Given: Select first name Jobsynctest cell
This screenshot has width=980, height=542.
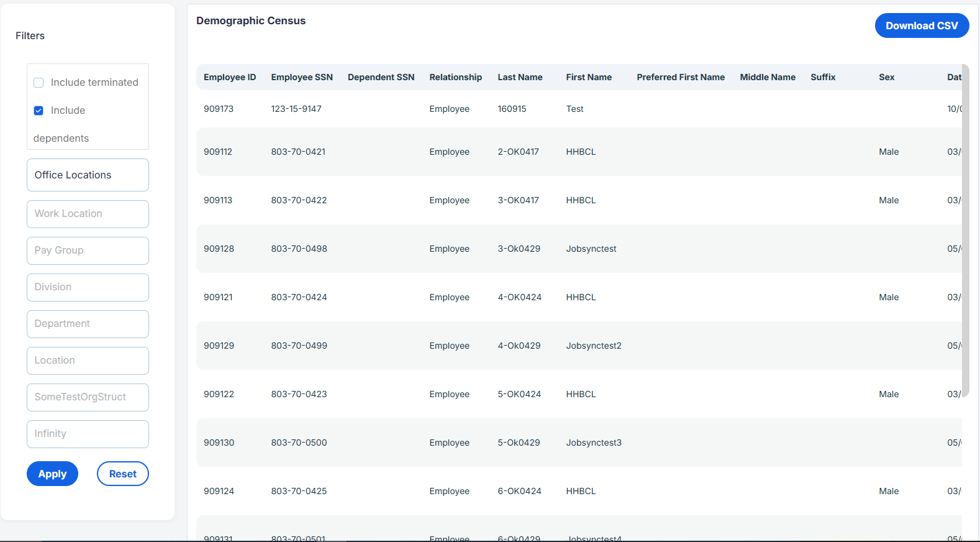Looking at the screenshot, I should click(591, 249).
